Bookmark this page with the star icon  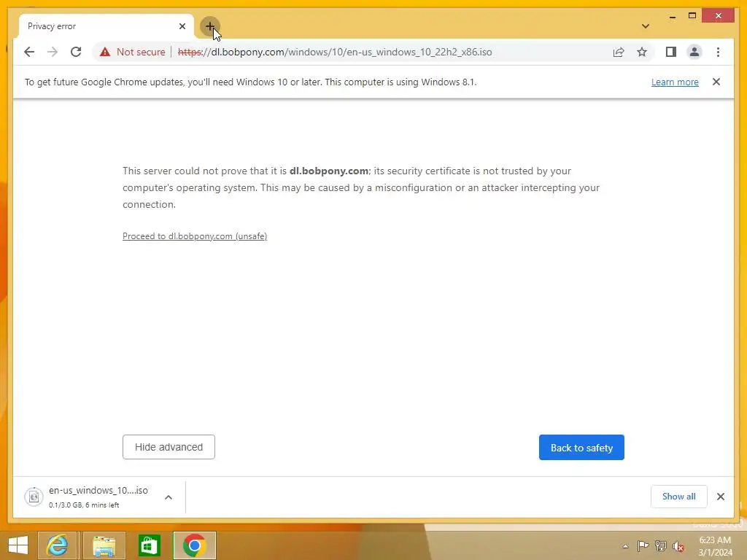pyautogui.click(x=642, y=52)
